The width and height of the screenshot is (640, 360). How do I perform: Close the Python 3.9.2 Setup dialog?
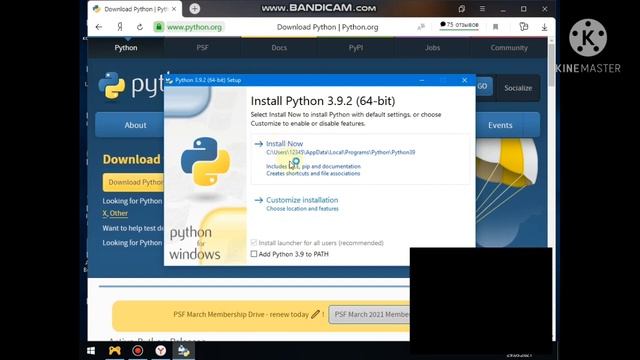[464, 80]
